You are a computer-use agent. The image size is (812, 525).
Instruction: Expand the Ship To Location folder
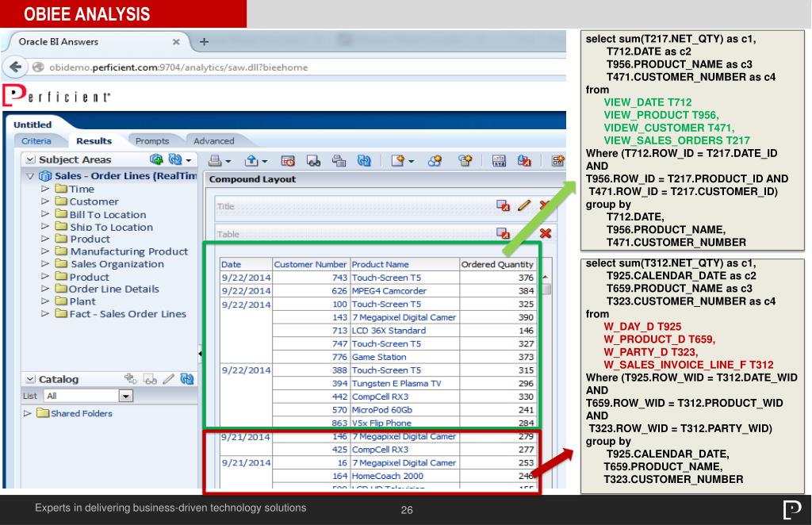click(45, 226)
